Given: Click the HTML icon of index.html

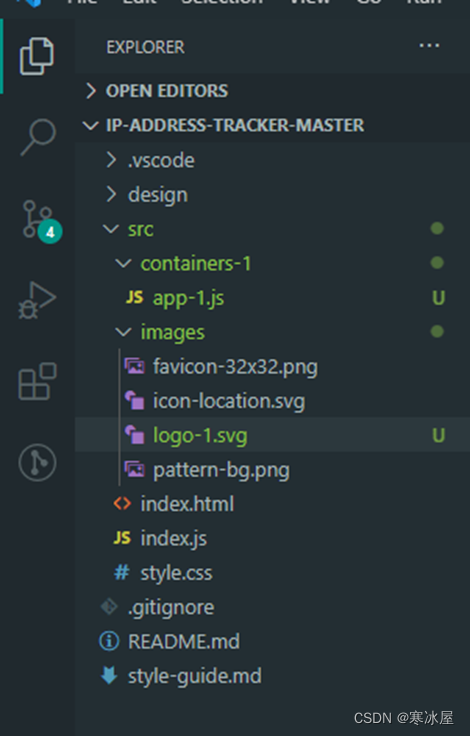Looking at the screenshot, I should (x=122, y=504).
